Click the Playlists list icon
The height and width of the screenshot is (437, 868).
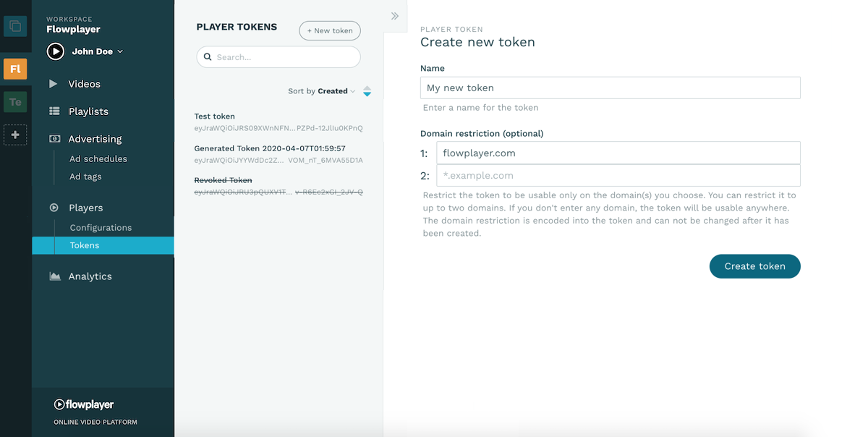pos(54,111)
